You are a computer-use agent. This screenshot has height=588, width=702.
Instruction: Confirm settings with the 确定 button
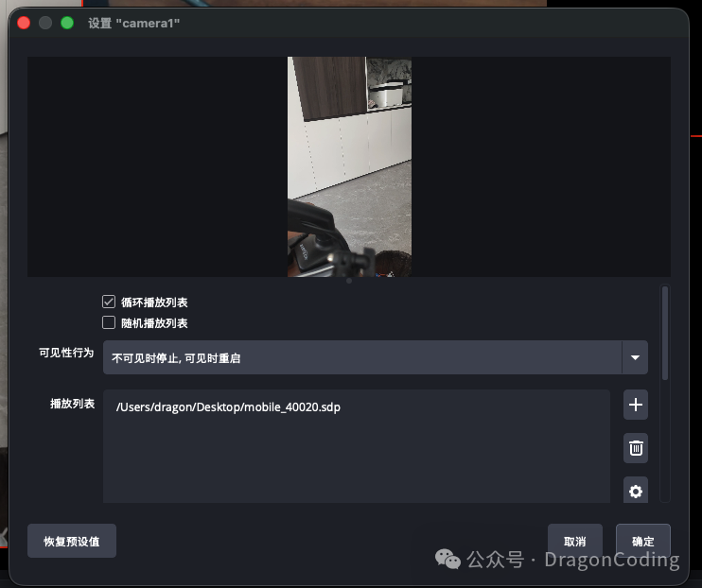click(x=643, y=541)
